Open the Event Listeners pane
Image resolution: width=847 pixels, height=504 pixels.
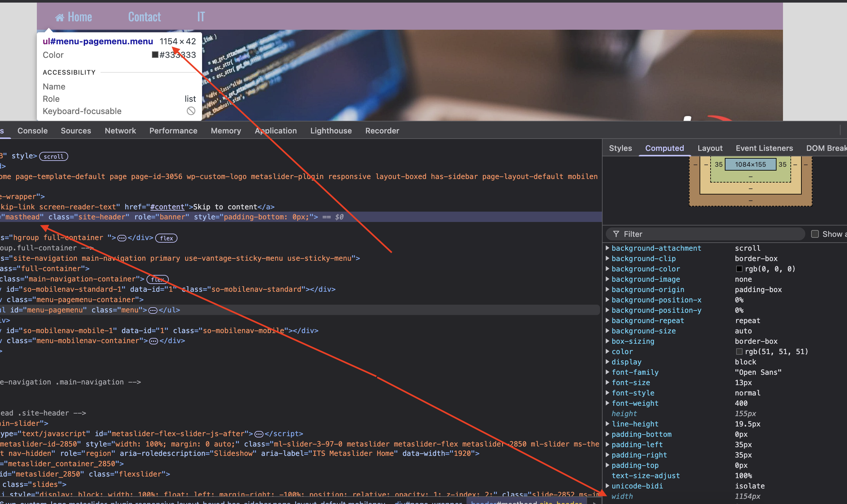click(x=764, y=148)
